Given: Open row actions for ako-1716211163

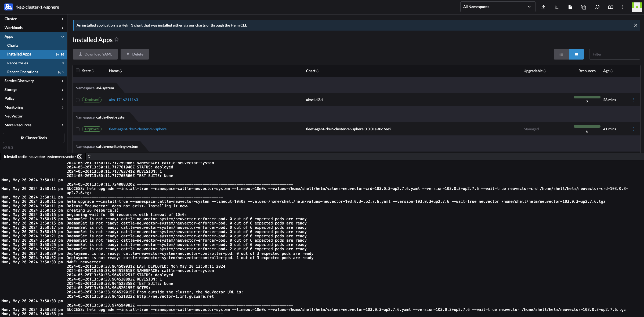Looking at the screenshot, I should pos(634,100).
